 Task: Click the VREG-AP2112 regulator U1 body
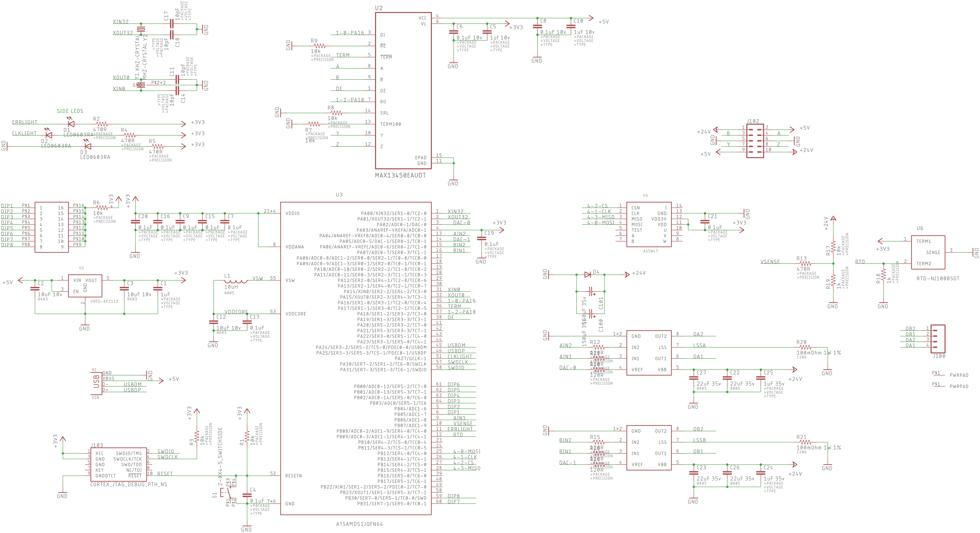pos(85,286)
